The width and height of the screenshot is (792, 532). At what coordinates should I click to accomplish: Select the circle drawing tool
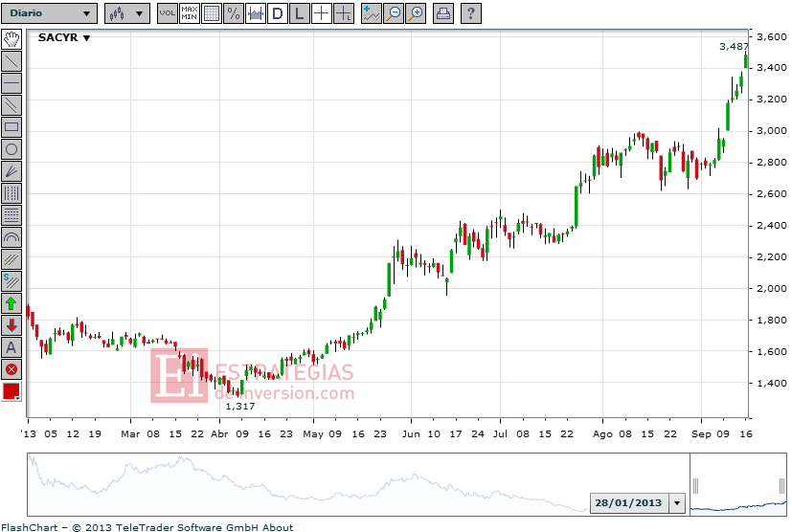point(11,149)
